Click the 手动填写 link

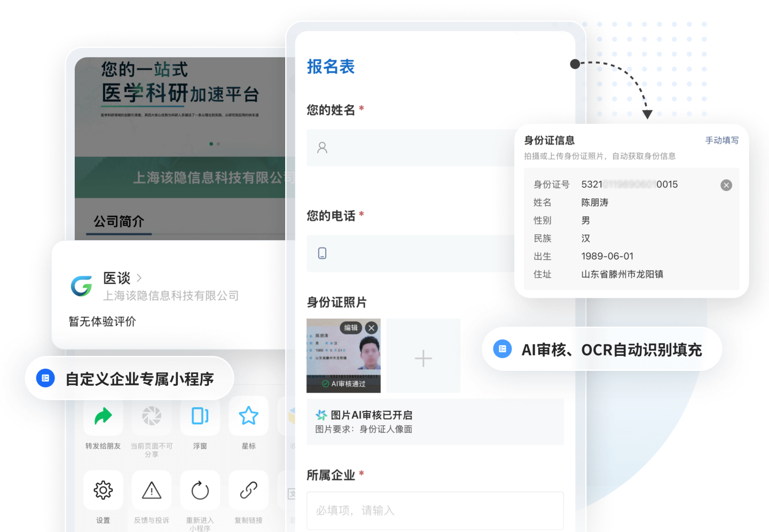(721, 140)
